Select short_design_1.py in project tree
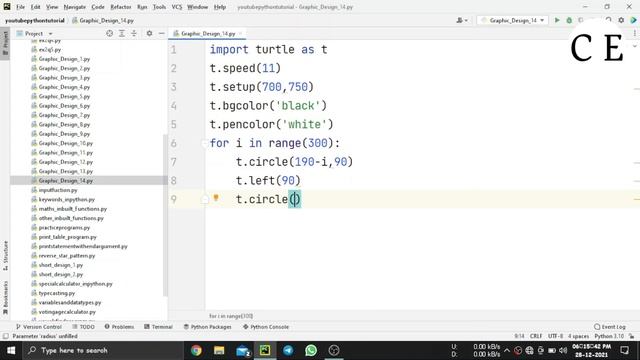Screen dimensions: 640x360 pos(60,265)
